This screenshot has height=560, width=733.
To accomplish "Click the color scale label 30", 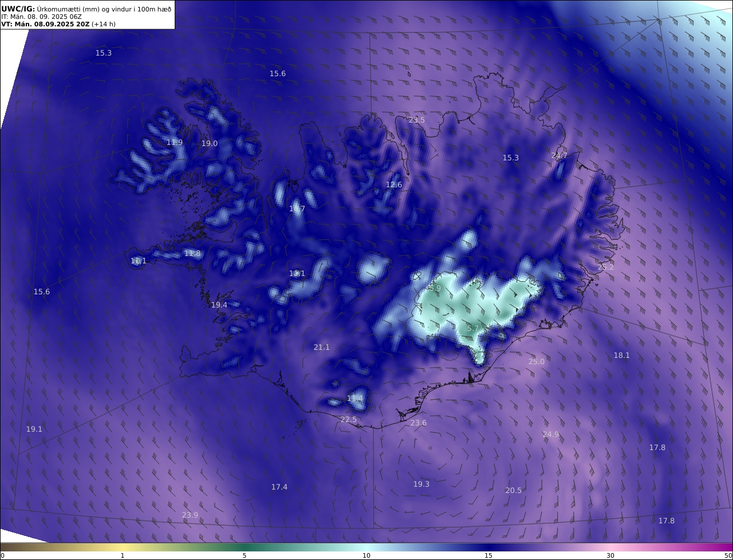I will (x=610, y=556).
